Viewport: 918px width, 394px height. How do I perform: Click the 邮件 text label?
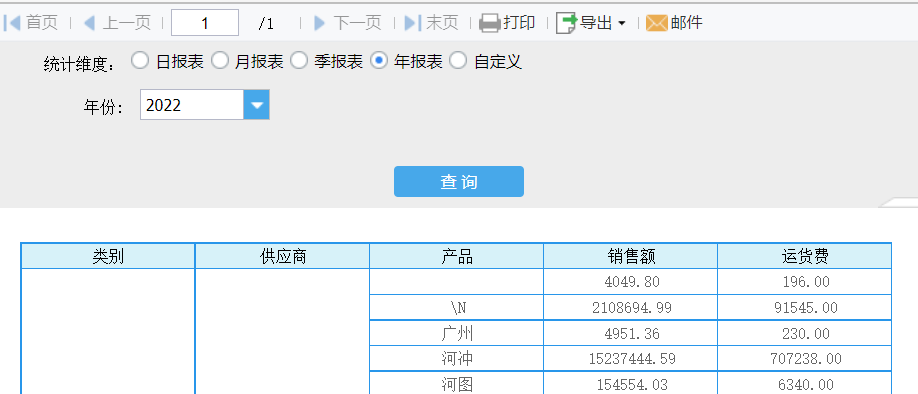click(x=687, y=23)
